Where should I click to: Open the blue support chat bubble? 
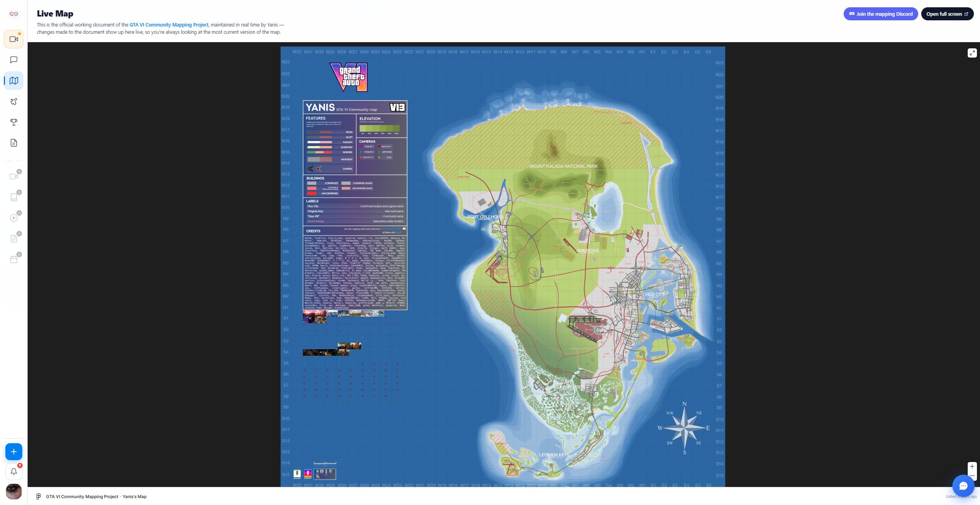point(963,486)
